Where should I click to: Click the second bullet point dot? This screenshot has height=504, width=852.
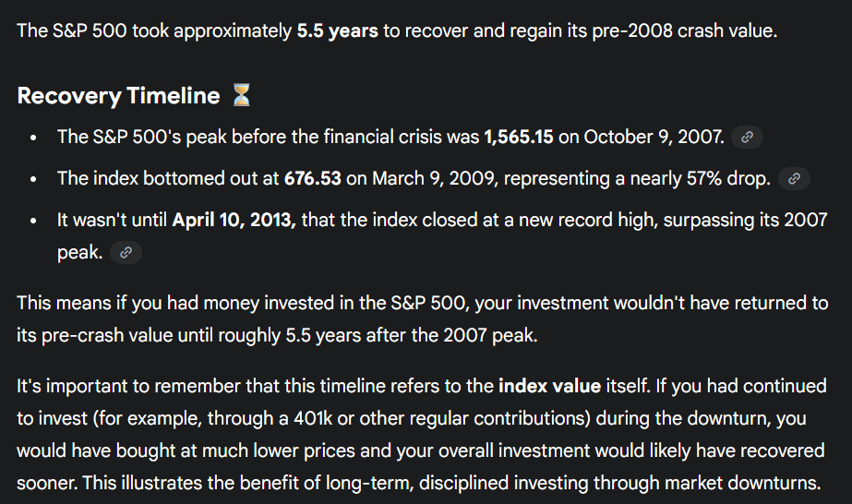pos(33,179)
